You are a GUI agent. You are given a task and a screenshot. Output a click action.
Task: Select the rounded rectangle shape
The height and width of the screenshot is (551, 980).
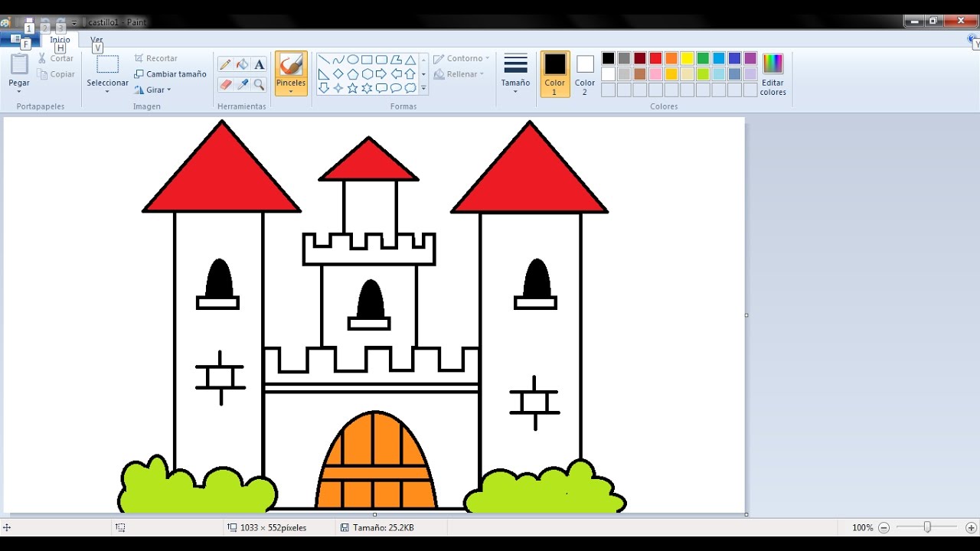(381, 59)
